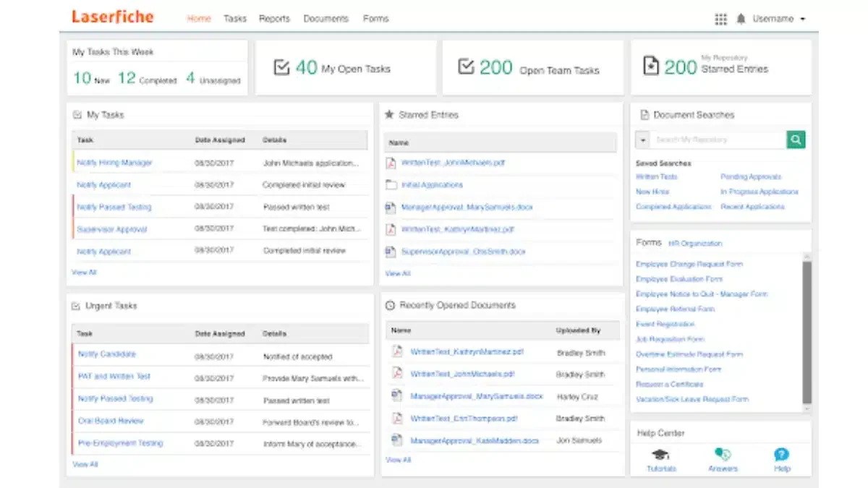
Task: Open the Answers icon in Help Center
Action: pyautogui.click(x=722, y=455)
